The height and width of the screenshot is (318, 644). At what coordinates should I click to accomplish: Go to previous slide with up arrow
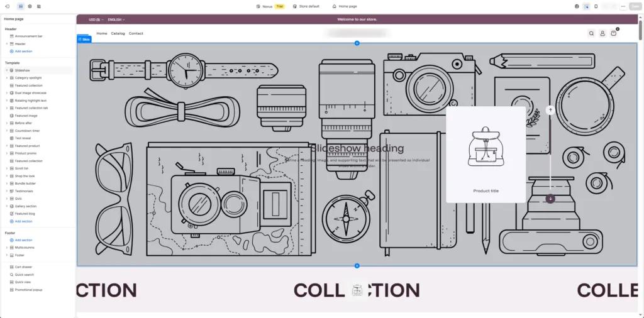550,110
